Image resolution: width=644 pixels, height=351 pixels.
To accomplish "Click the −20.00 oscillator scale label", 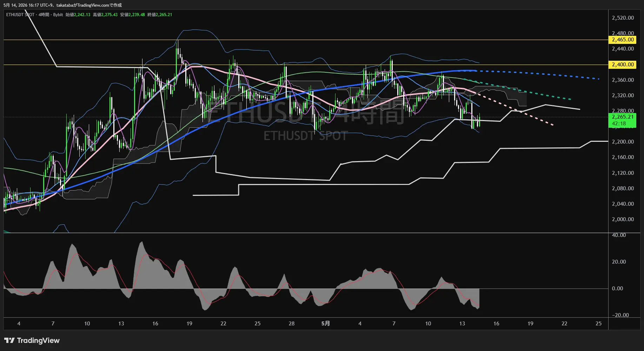I will pos(620,315).
